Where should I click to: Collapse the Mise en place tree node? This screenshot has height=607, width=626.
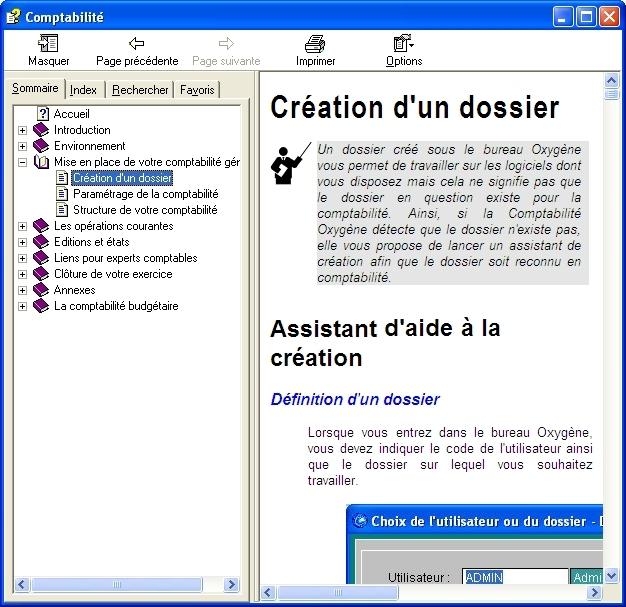click(22, 162)
